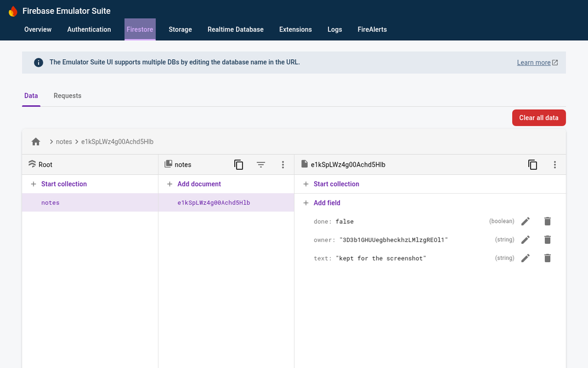Viewport: 588px width, 368px height.
Task: Follow the Learn more link
Action: click(x=537, y=63)
